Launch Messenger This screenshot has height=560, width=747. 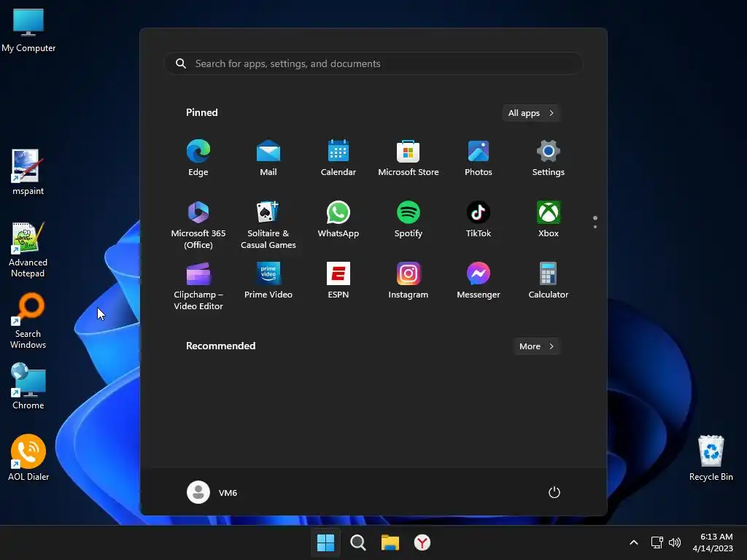pyautogui.click(x=479, y=281)
